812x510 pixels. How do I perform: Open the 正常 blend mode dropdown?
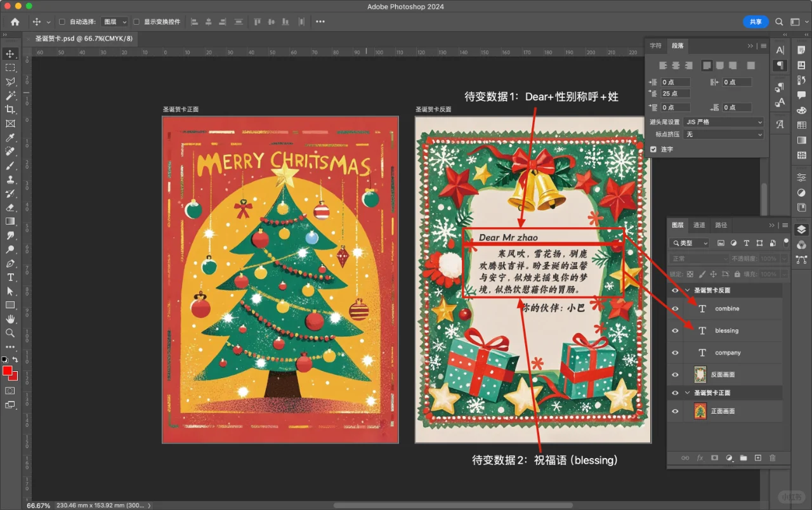coord(700,259)
